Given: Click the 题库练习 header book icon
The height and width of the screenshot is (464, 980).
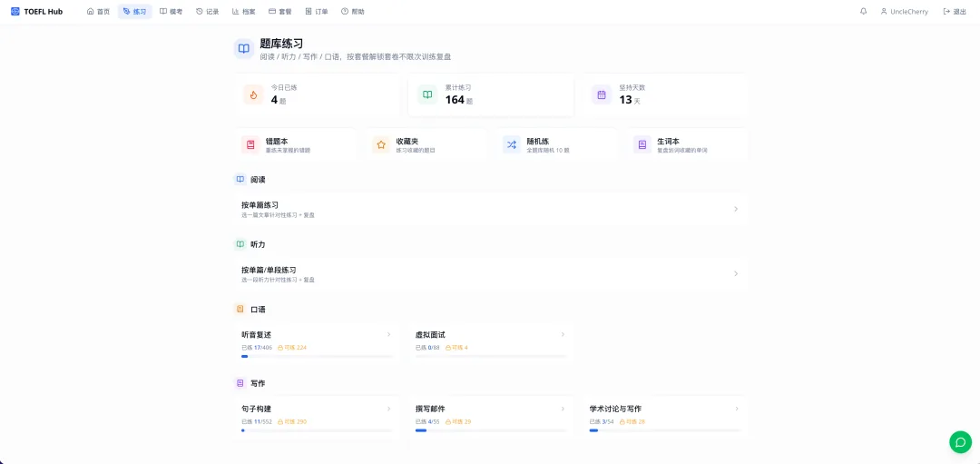Looking at the screenshot, I should [x=244, y=49].
